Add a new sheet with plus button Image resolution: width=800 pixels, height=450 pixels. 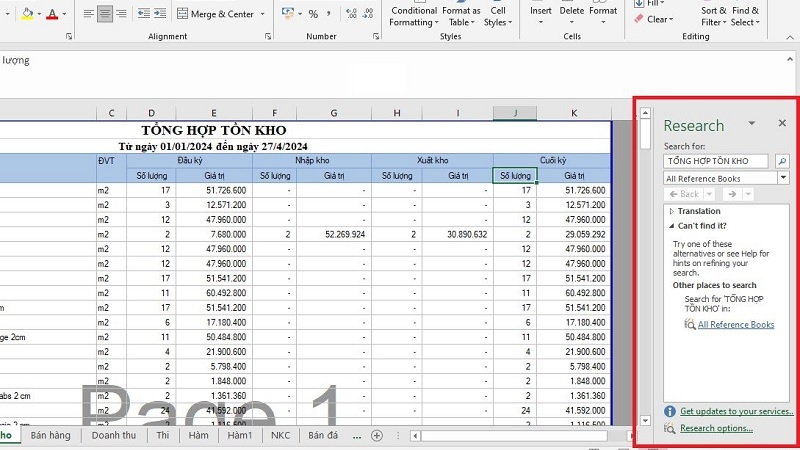(x=377, y=435)
